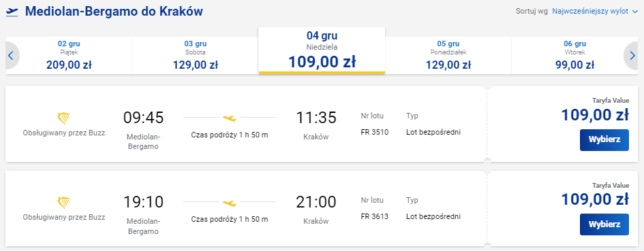This screenshot has height=251, width=644.
Task: Select the 03 gru Sobota date tab
Action: 195,55
